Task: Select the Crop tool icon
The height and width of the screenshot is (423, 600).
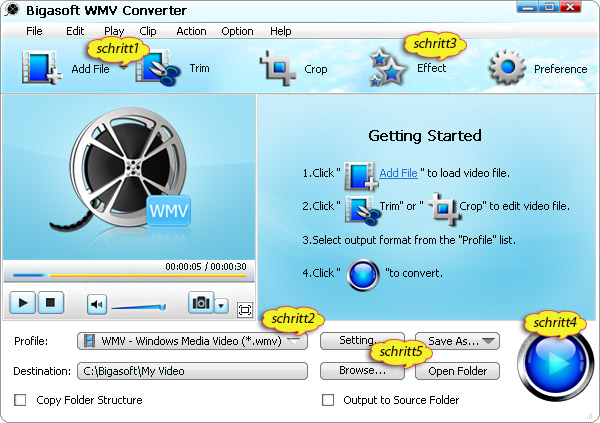Action: click(278, 68)
